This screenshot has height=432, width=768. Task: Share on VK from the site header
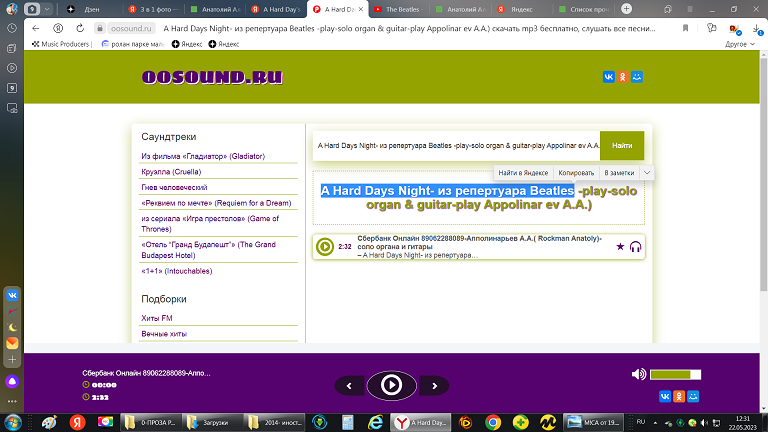coord(608,77)
